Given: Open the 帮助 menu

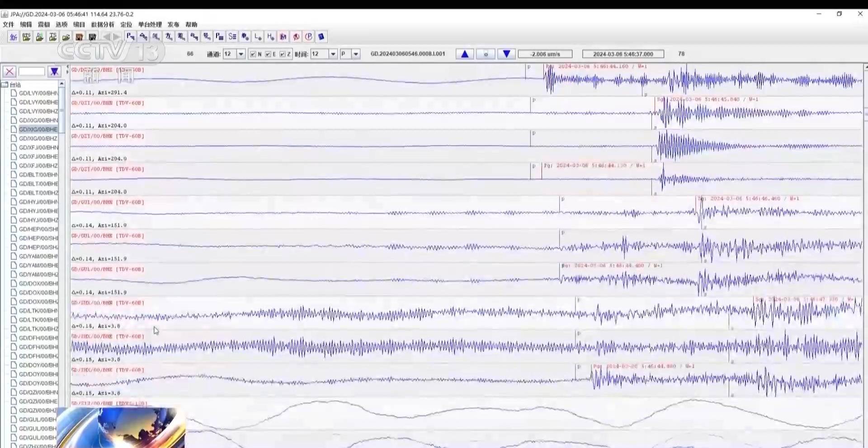Looking at the screenshot, I should (191, 24).
